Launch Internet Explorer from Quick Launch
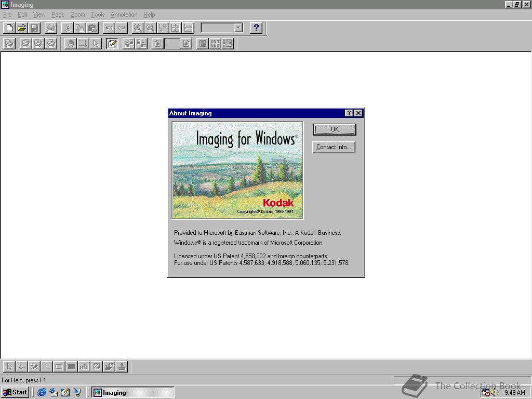This screenshot has height=399, width=532. point(42,393)
